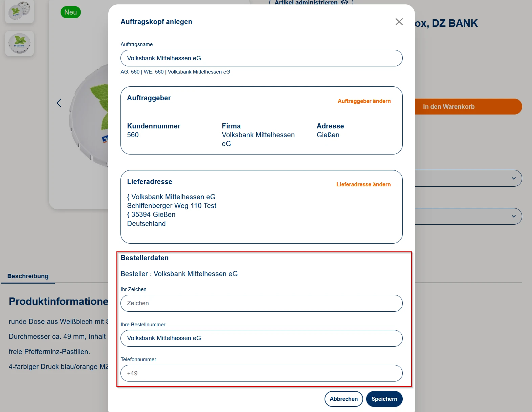Select the first product thumbnail
This screenshot has width=532, height=412.
[x=19, y=11]
